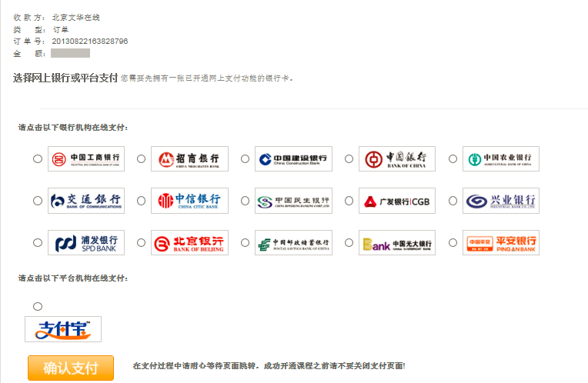Screen dimensions: 588x383
Task: Click the 中信银行 China CITIC Bank logo
Action: coord(190,201)
